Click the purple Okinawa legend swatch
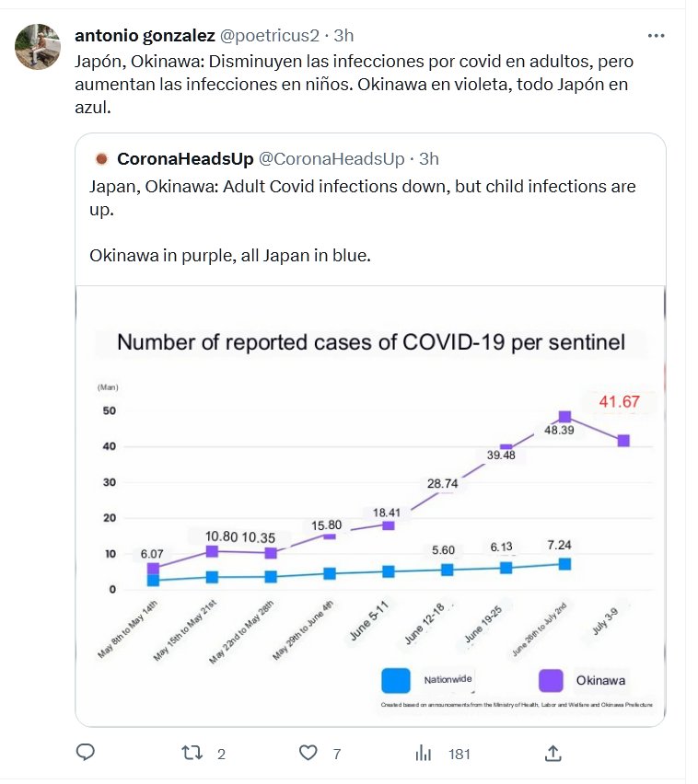This screenshot has width=698, height=784. pyautogui.click(x=550, y=680)
